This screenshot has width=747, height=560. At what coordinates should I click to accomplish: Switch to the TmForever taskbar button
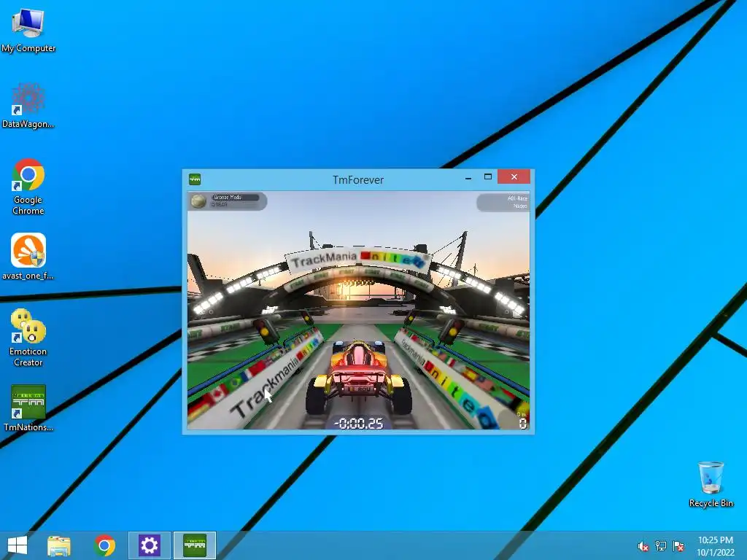point(195,545)
